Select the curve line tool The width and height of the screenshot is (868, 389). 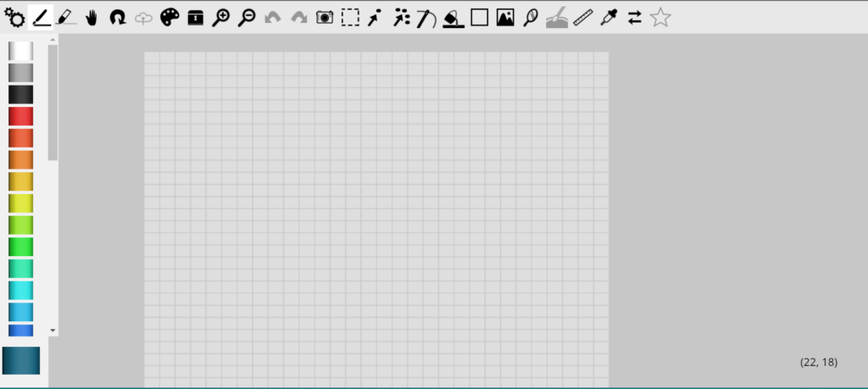point(427,18)
